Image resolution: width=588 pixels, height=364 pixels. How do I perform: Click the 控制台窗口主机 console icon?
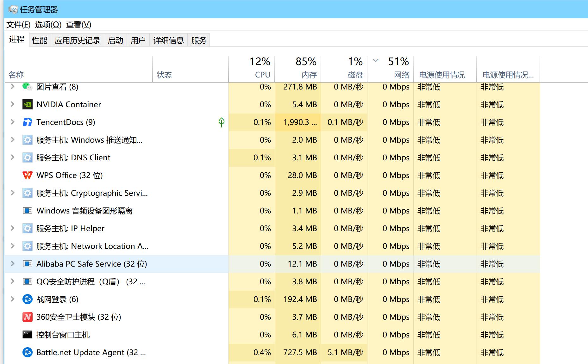[x=27, y=335]
